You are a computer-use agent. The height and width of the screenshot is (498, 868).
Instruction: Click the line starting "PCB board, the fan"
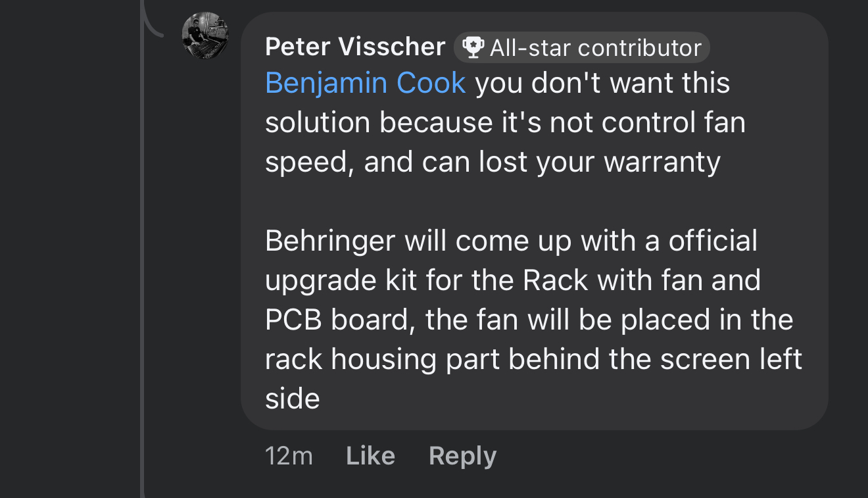point(529,320)
